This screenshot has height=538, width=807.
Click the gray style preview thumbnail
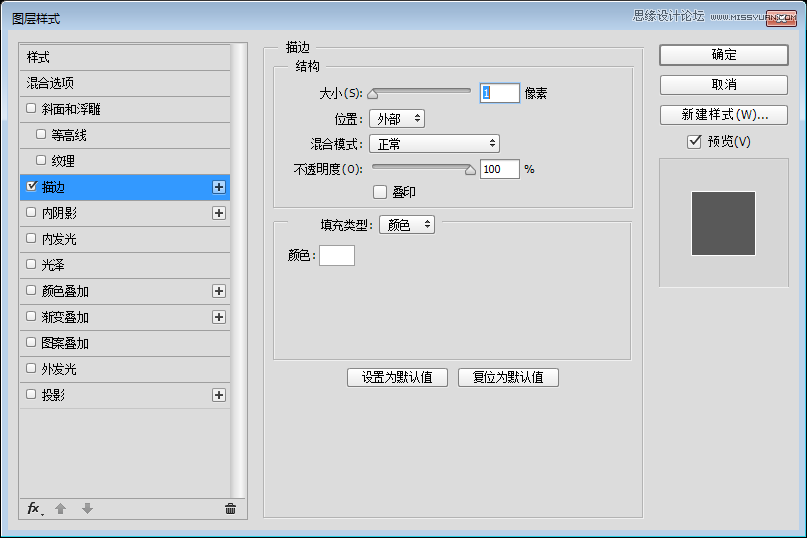pos(723,223)
